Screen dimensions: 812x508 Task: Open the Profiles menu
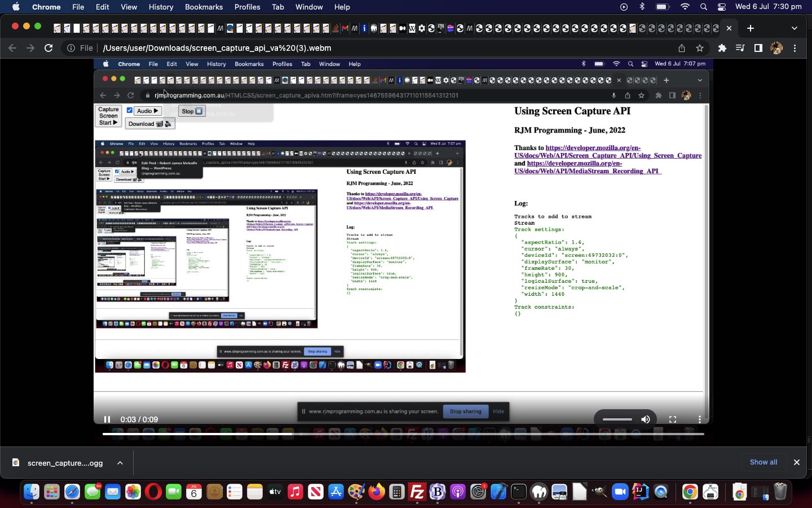pos(248,7)
